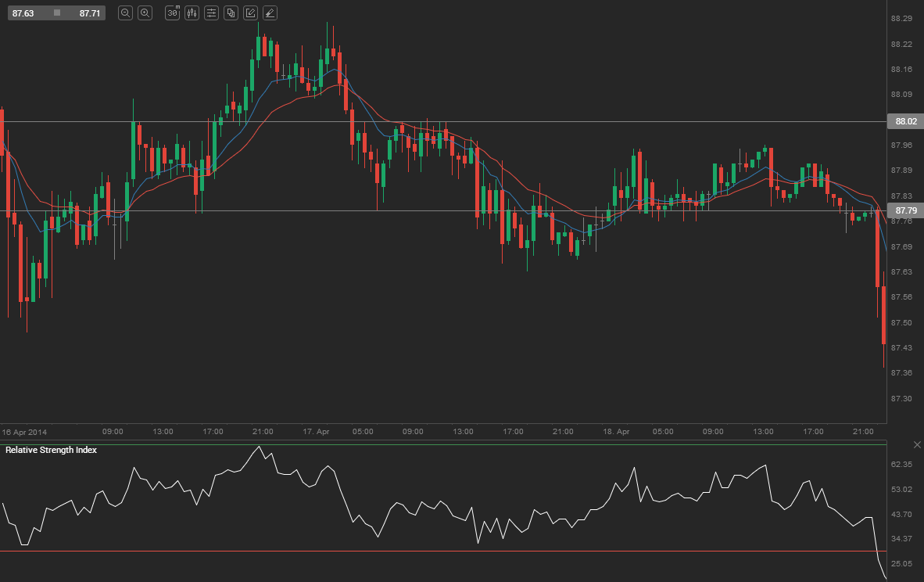
Task: Click the small square between quote prices
Action: [x=56, y=13]
